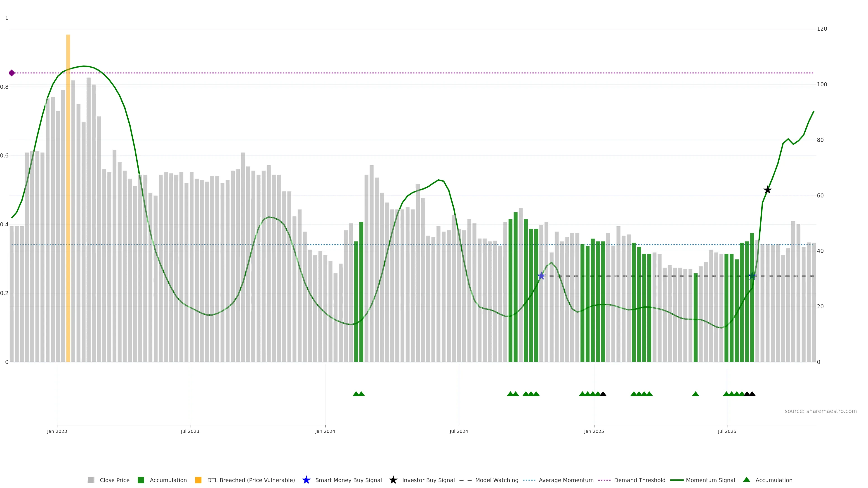
Task: Click the black star icon in legend
Action: 393,480
